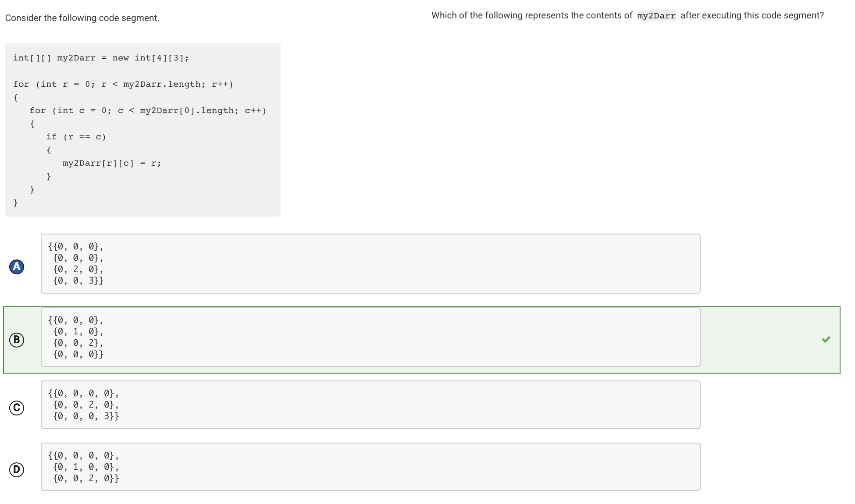The width and height of the screenshot is (855, 504).
Task: Choose option A as your answer
Action: click(x=370, y=263)
